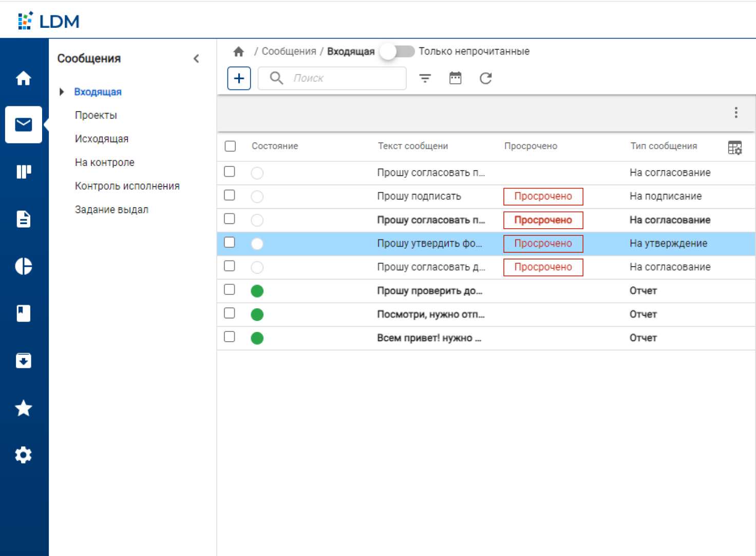Open the Исходящая folder
The width and height of the screenshot is (756, 556).
coord(102,139)
